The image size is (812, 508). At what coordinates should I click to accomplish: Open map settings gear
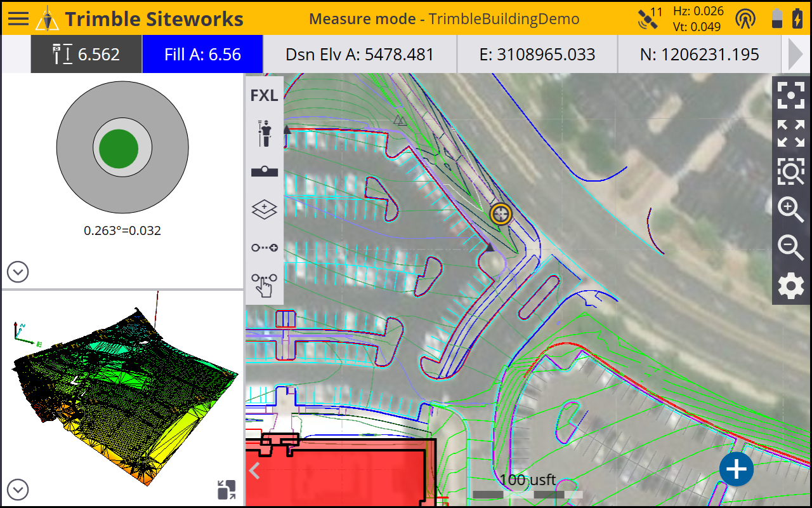point(791,286)
